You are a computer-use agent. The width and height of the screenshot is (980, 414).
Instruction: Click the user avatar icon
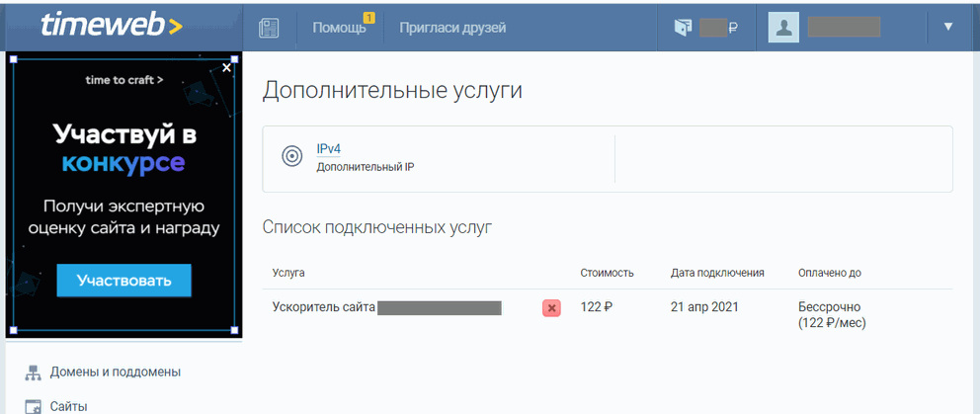784,28
